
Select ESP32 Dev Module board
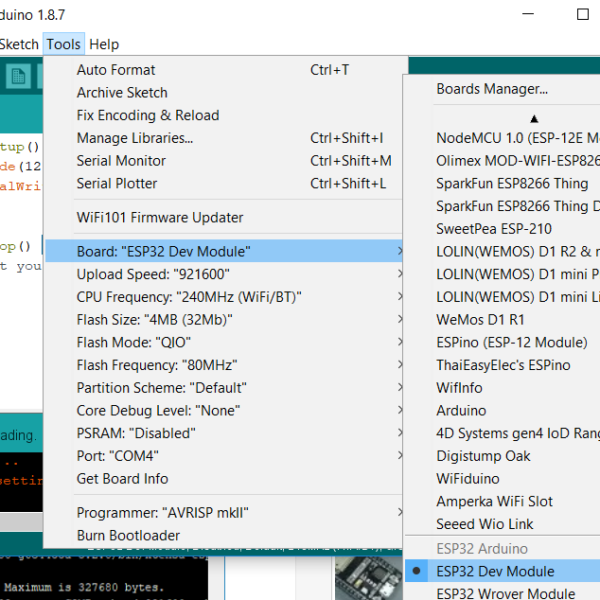pos(502,571)
